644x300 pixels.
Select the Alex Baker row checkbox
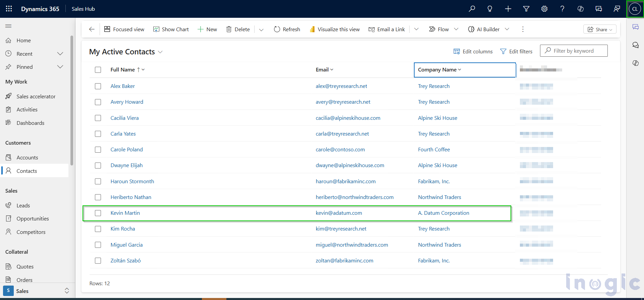click(98, 86)
